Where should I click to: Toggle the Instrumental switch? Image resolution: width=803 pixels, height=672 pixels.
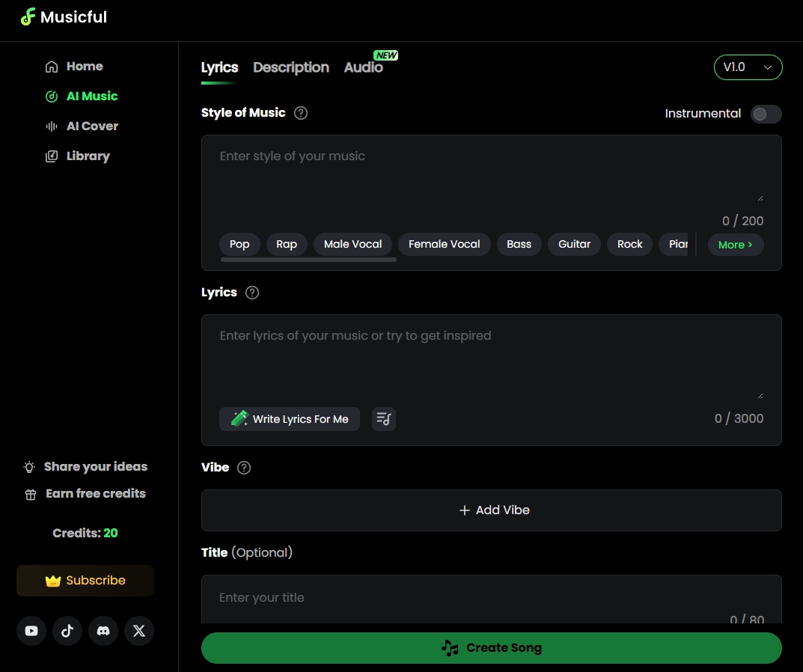(766, 114)
